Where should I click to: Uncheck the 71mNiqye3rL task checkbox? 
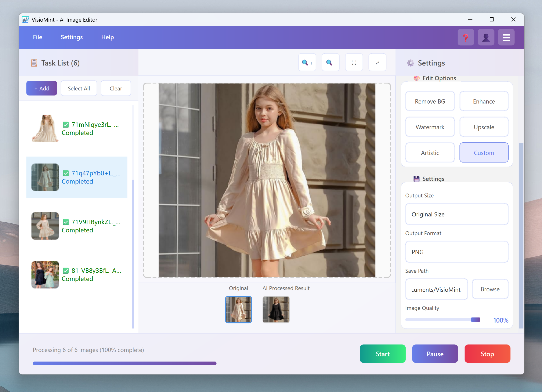coord(66,125)
